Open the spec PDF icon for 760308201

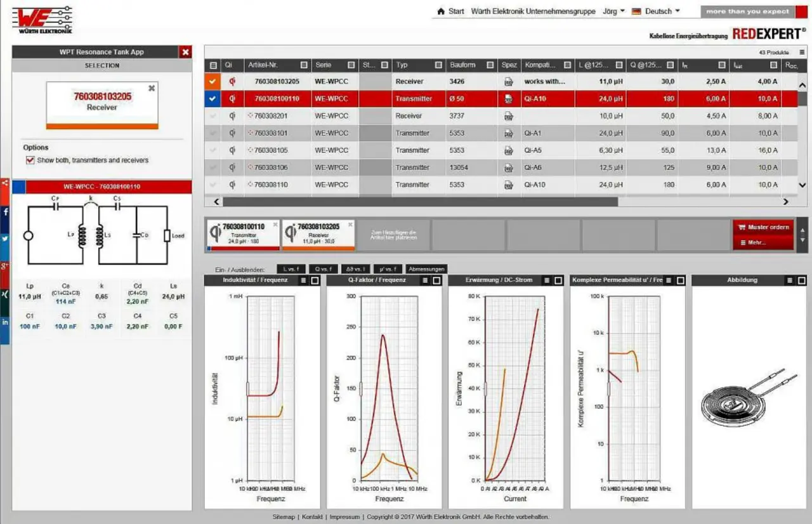(x=508, y=116)
